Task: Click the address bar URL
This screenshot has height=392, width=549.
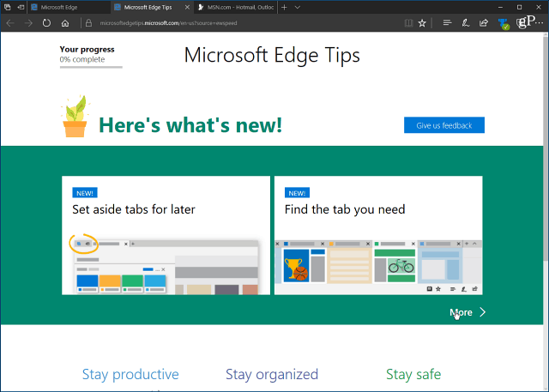Action: [x=168, y=23]
